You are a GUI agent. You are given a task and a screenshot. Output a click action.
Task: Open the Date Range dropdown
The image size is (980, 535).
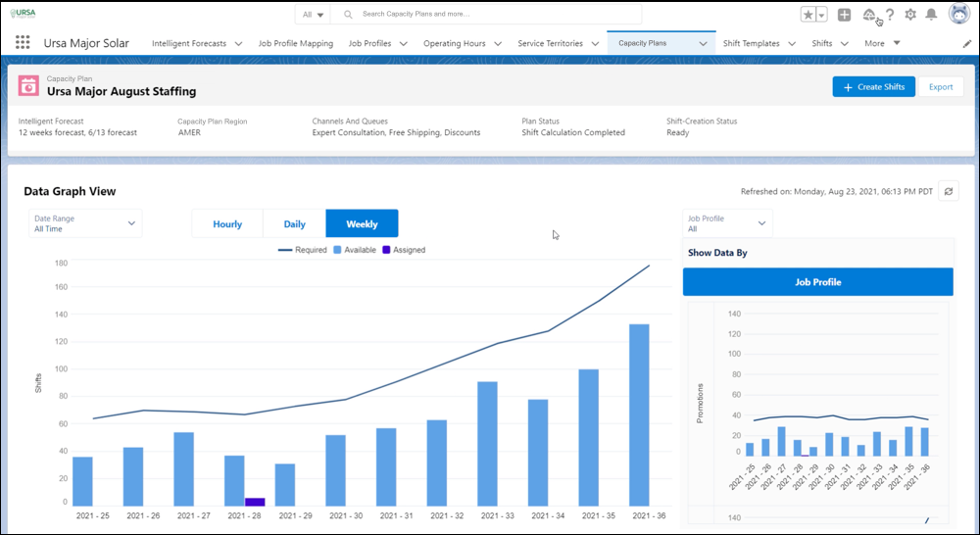click(85, 223)
